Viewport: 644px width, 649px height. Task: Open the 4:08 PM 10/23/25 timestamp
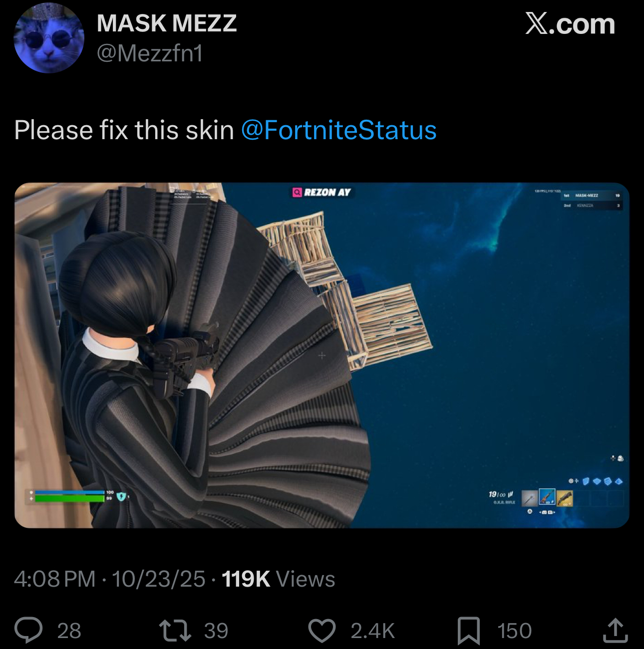coord(110,579)
